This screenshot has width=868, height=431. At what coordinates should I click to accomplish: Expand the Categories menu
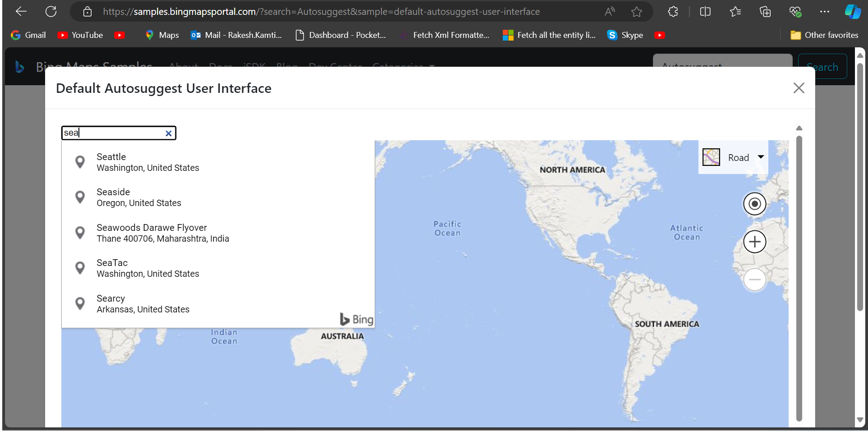point(402,67)
